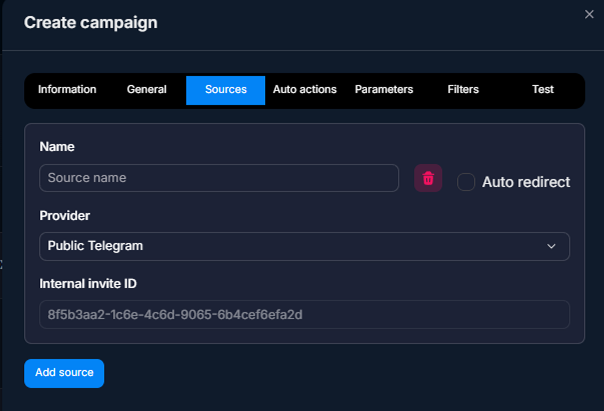The image size is (604, 411).
Task: Click the Internal invite ID label
Action: 88,284
